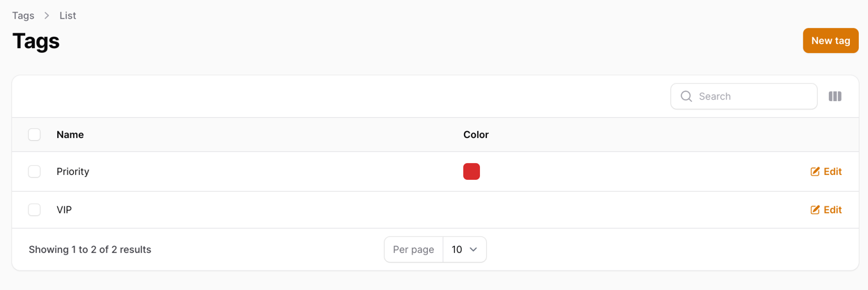The image size is (868, 290).
Task: Click the pencil icon in Priority row
Action: coord(815,171)
